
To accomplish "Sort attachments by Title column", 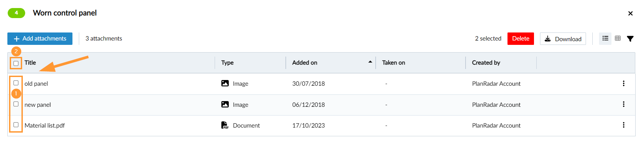I will click(30, 63).
